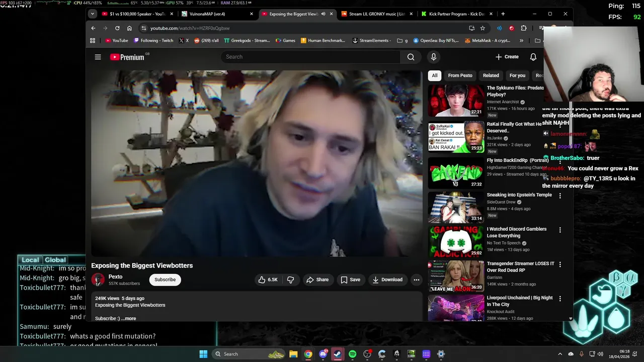Open the Pexto channel name link

click(116, 277)
